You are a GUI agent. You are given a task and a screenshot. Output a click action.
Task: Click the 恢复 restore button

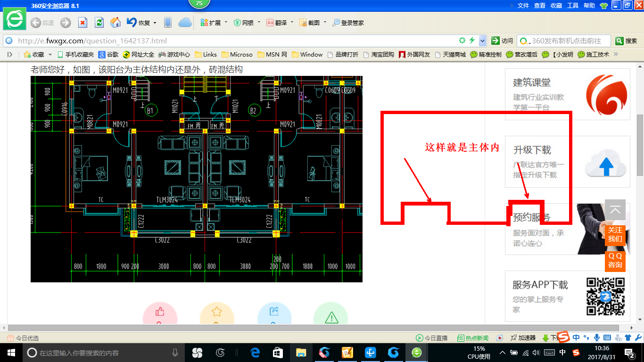139,23
